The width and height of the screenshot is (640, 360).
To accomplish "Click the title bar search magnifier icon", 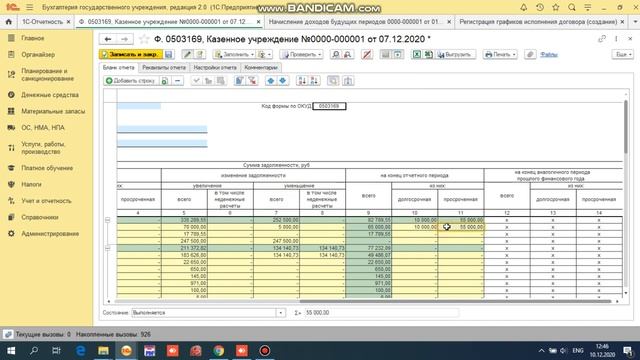I will (x=572, y=7).
